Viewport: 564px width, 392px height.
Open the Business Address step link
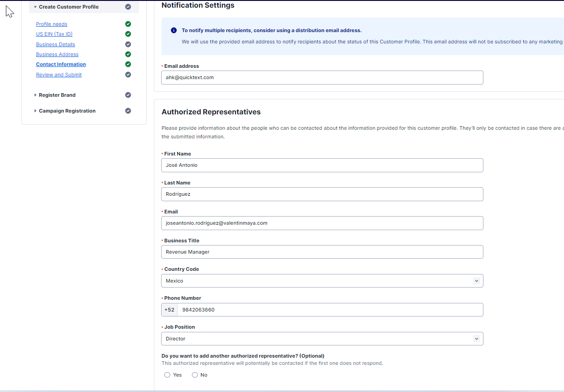pyautogui.click(x=57, y=54)
